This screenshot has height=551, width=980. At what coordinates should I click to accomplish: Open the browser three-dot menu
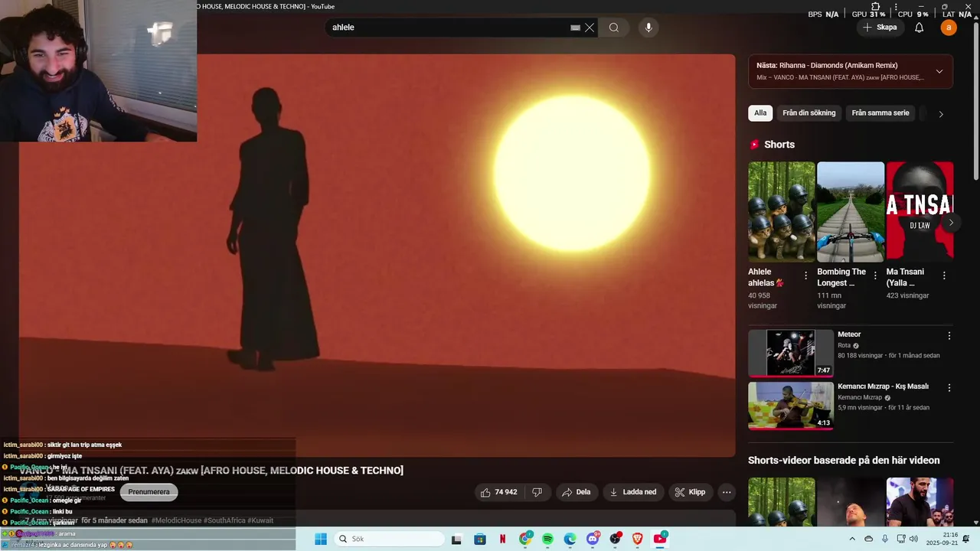(x=896, y=7)
